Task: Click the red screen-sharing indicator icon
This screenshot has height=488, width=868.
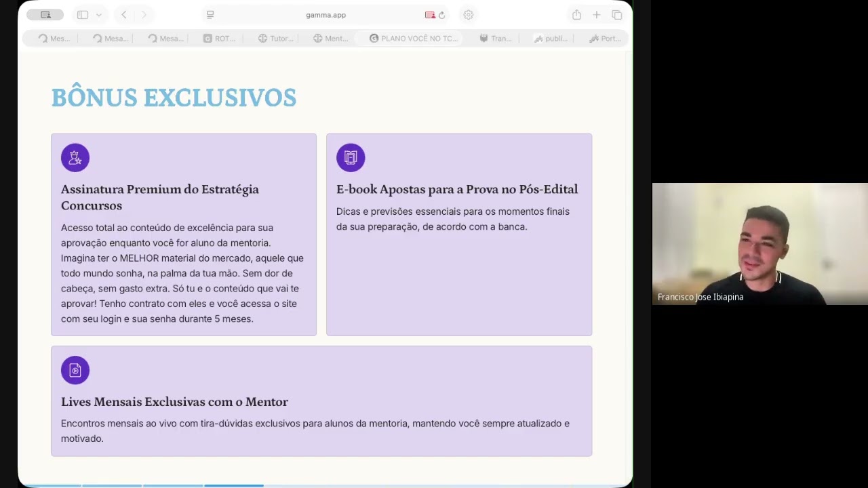Action: [x=429, y=15]
